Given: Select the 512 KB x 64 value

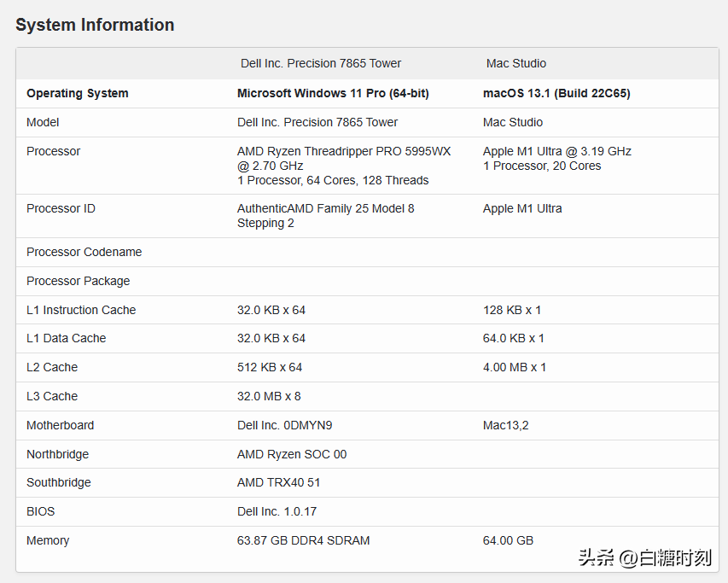Looking at the screenshot, I should coord(270,368).
